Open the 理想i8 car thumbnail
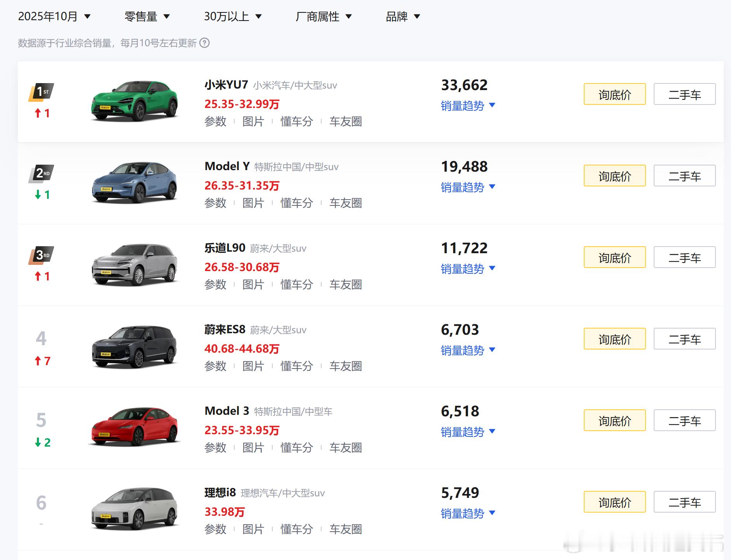731x560 pixels. click(134, 509)
